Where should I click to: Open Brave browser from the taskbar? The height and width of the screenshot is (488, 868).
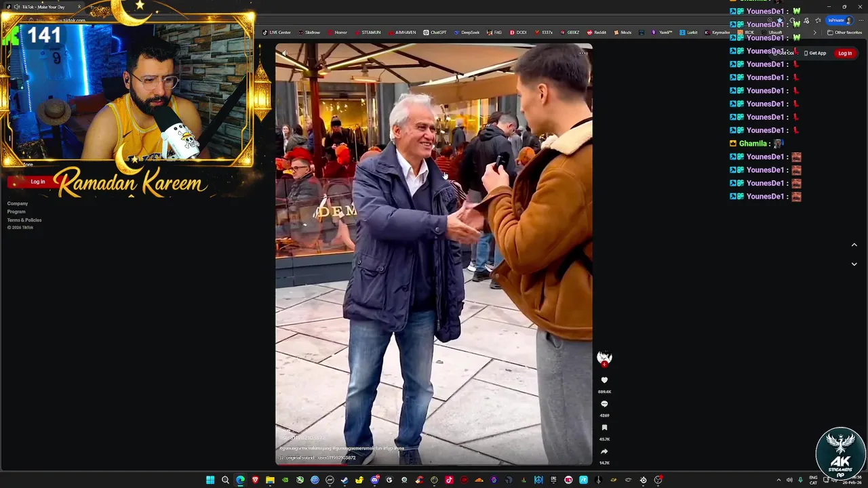tap(255, 480)
